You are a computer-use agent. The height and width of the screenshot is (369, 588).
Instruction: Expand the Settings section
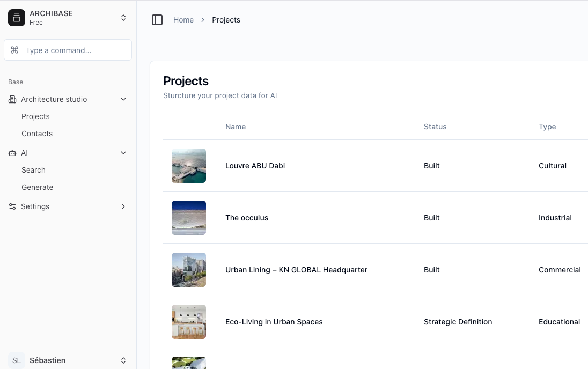click(x=123, y=206)
